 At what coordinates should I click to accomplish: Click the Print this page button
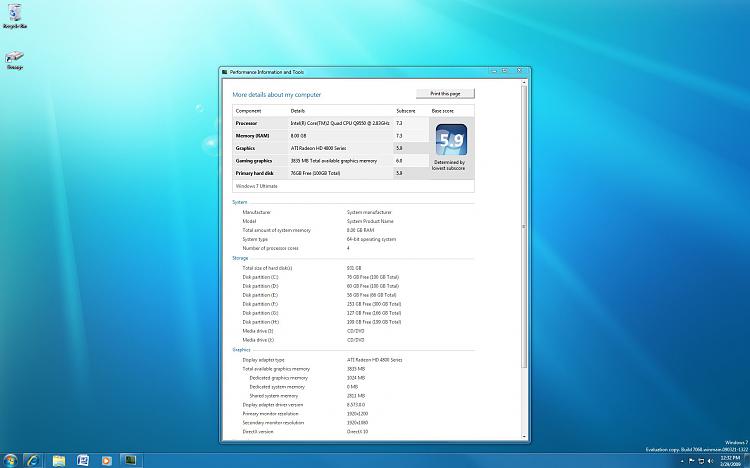(445, 94)
